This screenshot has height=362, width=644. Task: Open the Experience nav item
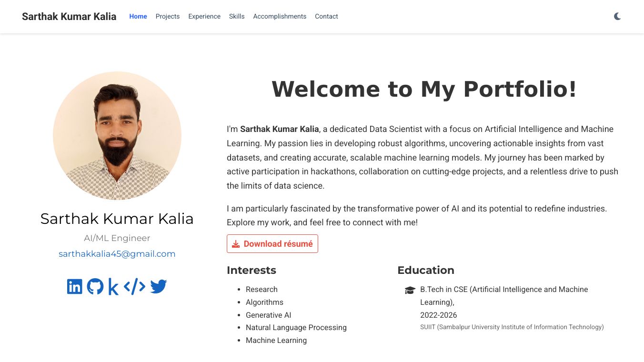(204, 17)
